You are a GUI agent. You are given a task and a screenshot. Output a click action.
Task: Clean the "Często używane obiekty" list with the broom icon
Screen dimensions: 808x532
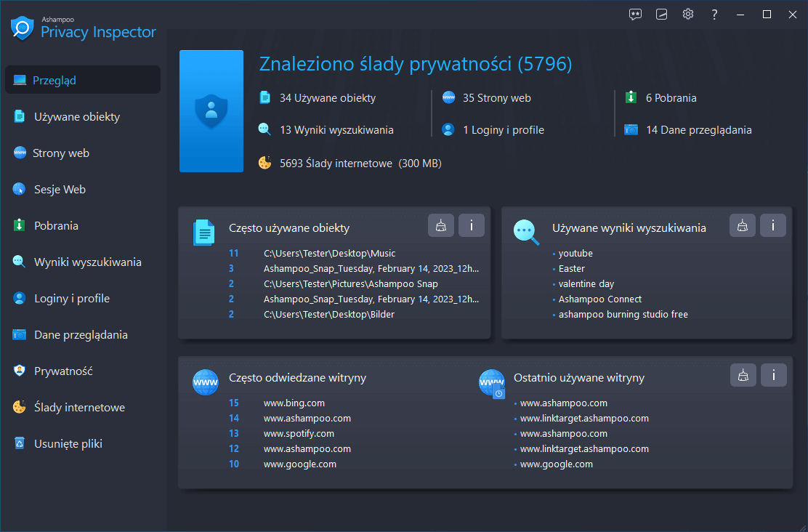(x=441, y=225)
